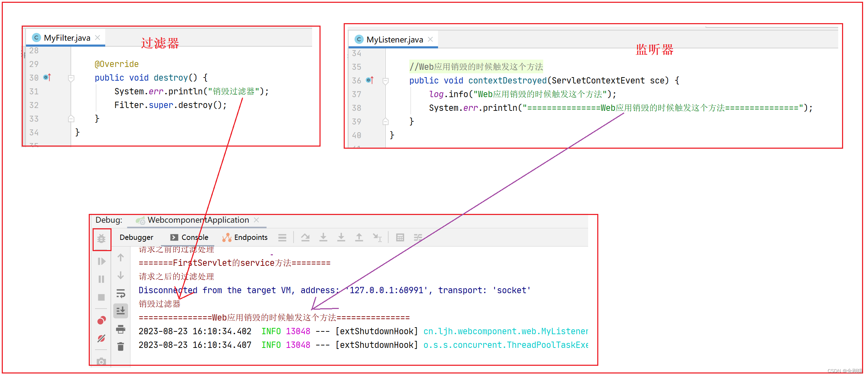
Task: Collapse destroy() method fold at line 30
Action: (71, 78)
